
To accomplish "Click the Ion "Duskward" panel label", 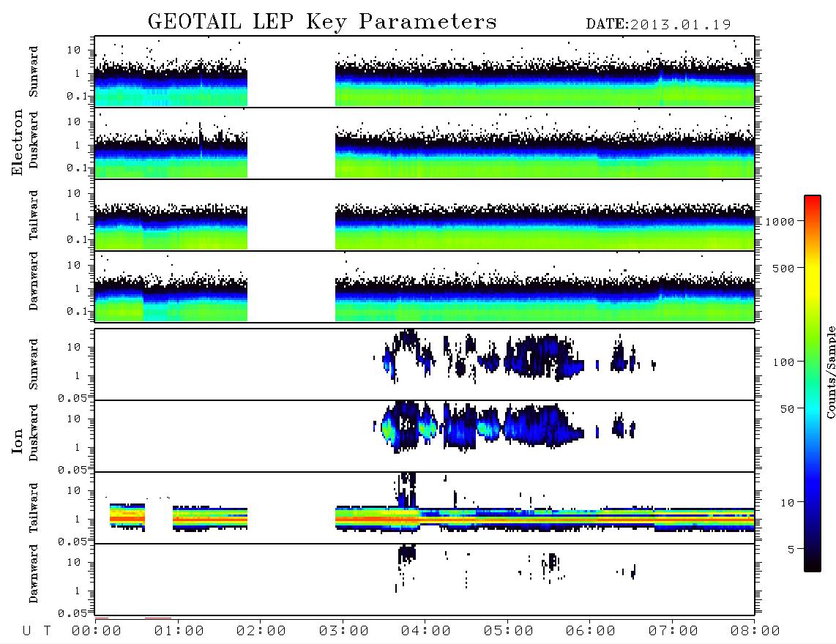I will tap(34, 433).
